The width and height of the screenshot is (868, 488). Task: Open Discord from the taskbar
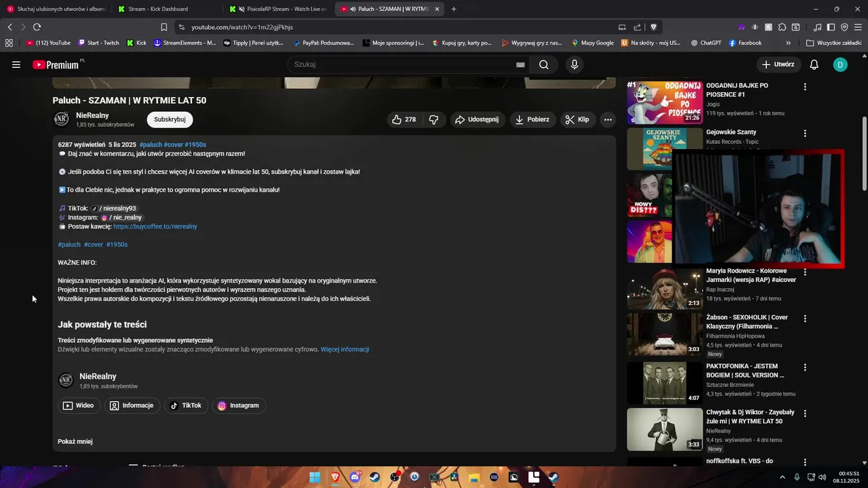[x=355, y=477]
